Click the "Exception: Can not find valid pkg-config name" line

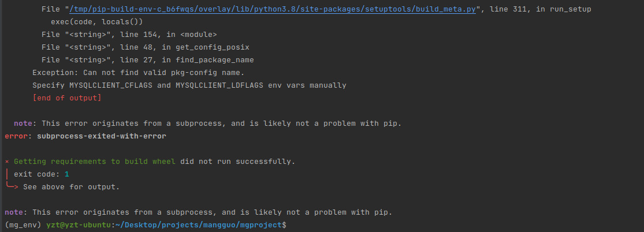[x=139, y=73]
